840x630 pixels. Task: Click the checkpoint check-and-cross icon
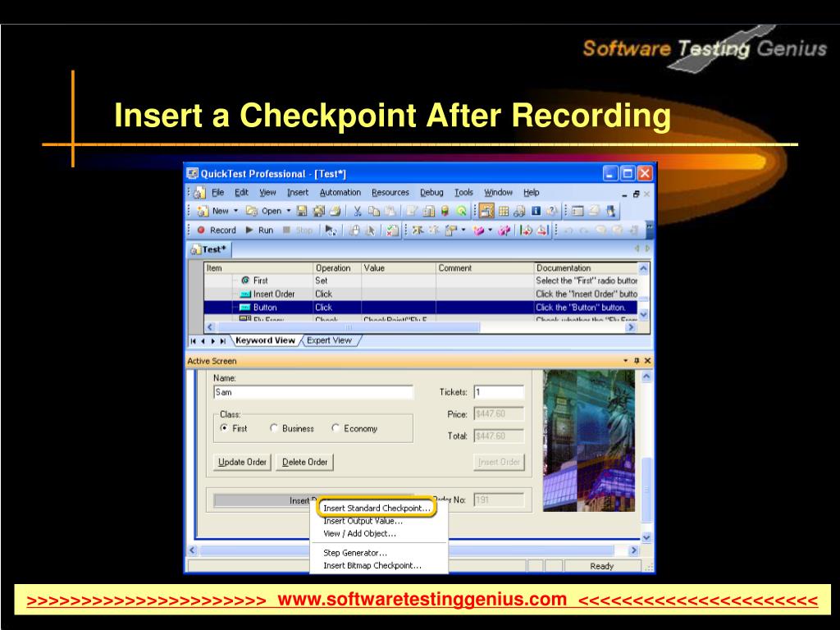click(x=393, y=231)
